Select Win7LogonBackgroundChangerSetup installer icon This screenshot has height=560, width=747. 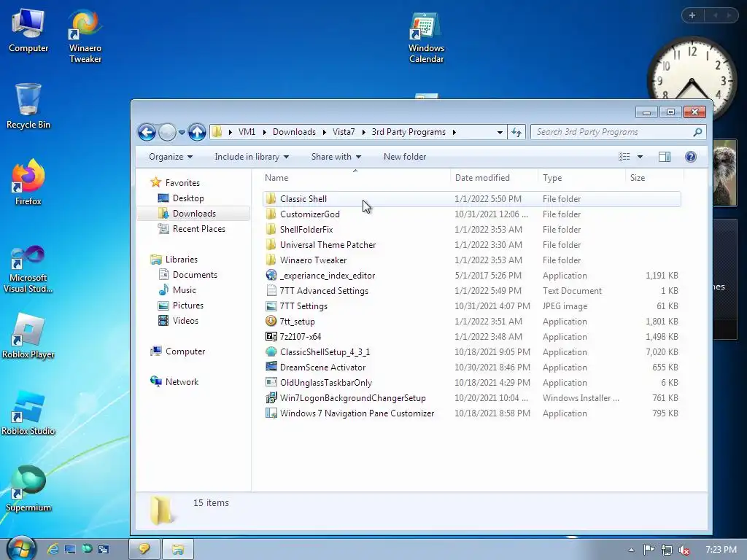tap(271, 397)
